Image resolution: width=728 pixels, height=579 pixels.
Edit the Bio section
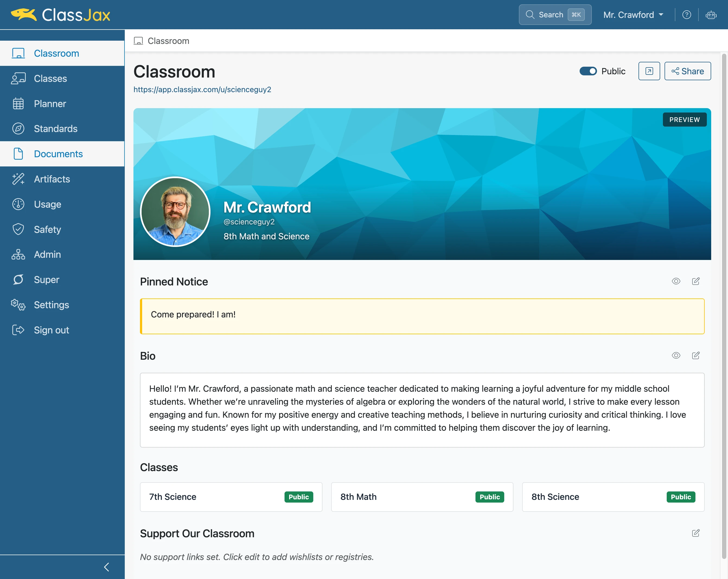tap(695, 355)
